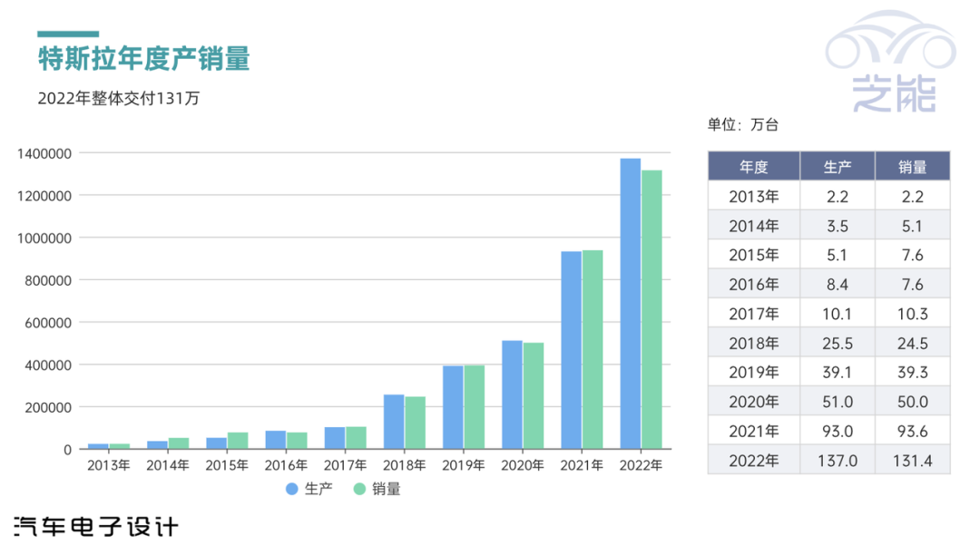Click the 销量 table column header
980x545 pixels.
[913, 167]
